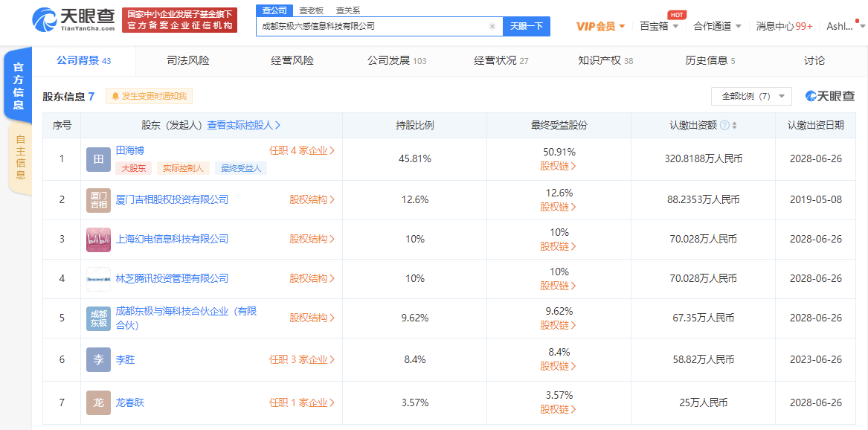Click into the company name search field
Image resolution: width=868 pixels, height=430 pixels.
[x=372, y=26]
